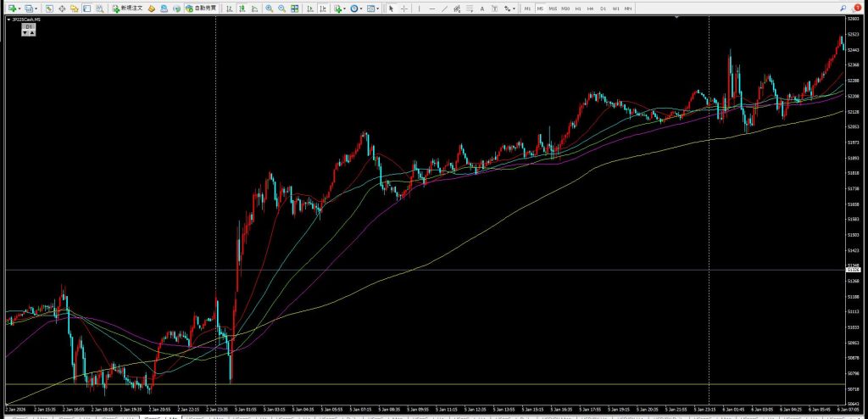This screenshot has height=419, width=868.
Task: Switch to the W1 timeframe
Action: tap(615, 8)
